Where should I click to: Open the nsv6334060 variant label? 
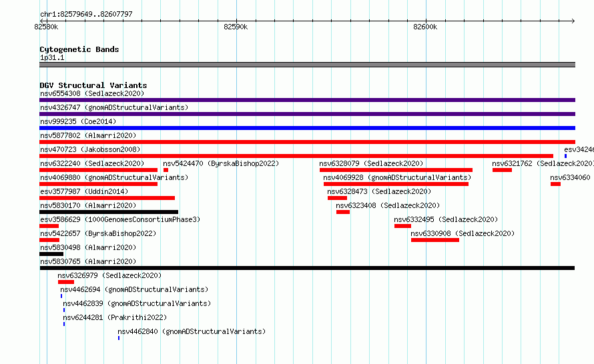[x=570, y=177]
